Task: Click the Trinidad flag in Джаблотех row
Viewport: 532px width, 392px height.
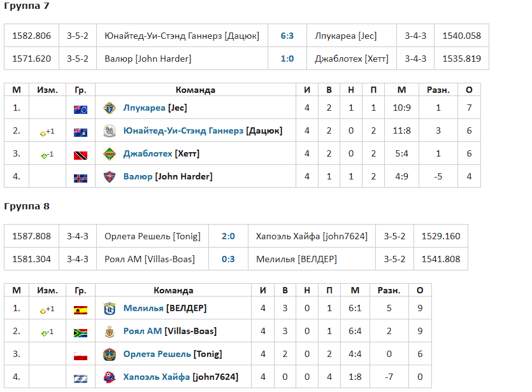Action: tap(80, 155)
